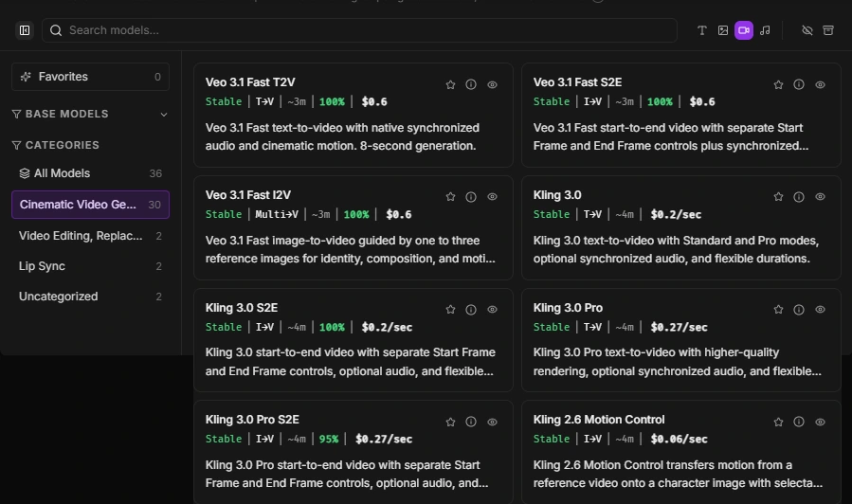This screenshot has width=852, height=504.
Task: Click the video model type filter icon
Action: (744, 30)
